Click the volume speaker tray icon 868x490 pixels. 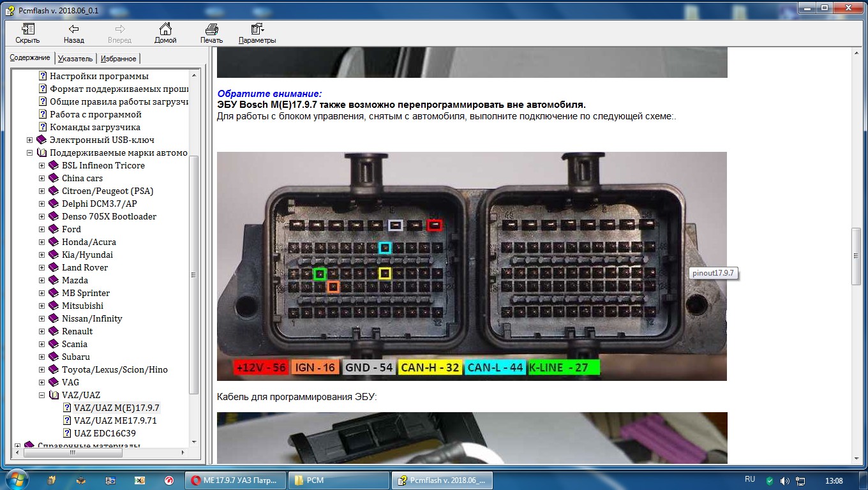[784, 480]
